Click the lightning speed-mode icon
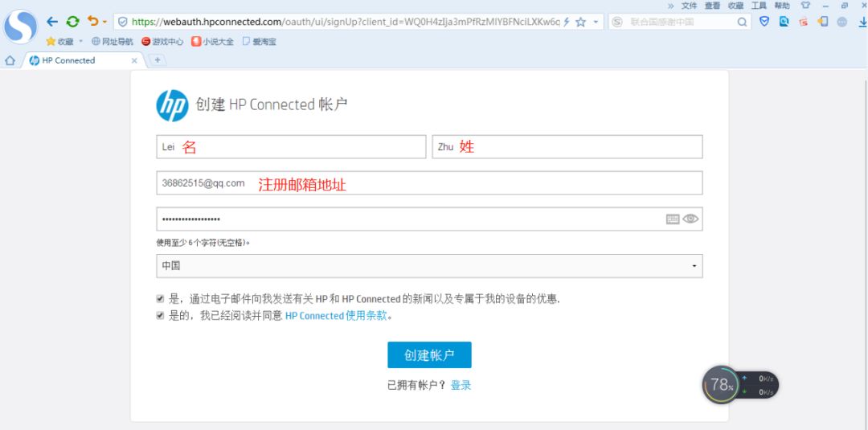Viewport: 868px width, 430px height. [x=567, y=23]
